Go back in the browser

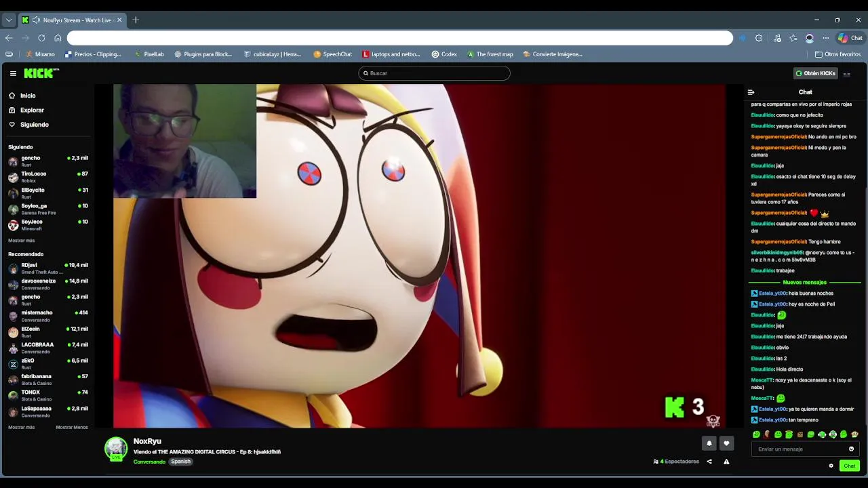pyautogui.click(x=9, y=38)
